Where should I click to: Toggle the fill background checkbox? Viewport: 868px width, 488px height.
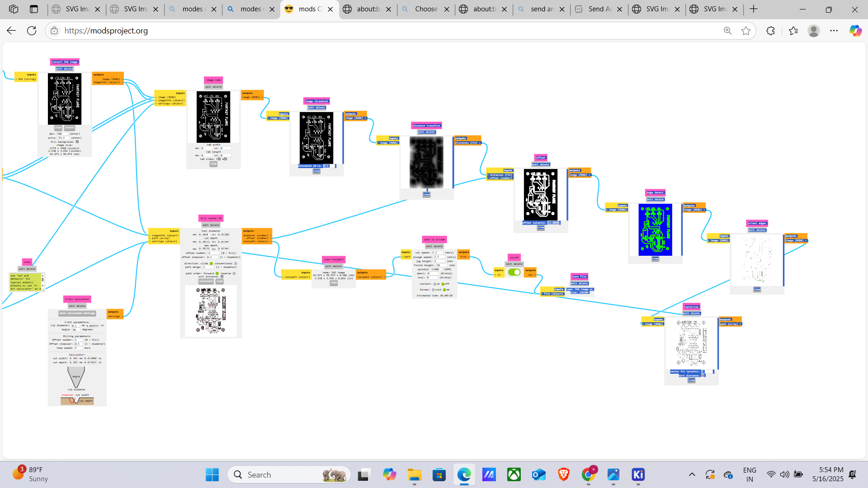pyautogui.click(x=77, y=141)
